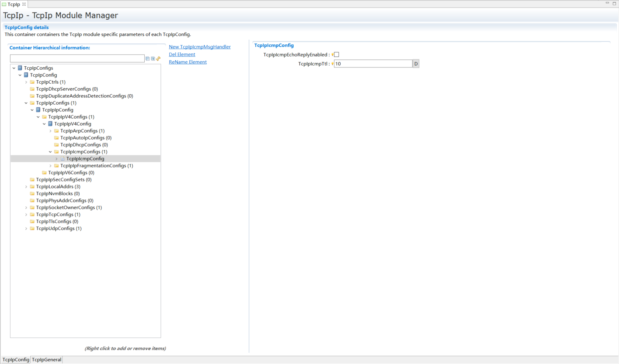Select the TcpIpIpV4Config container icon
The width and height of the screenshot is (619, 364).
pos(50,124)
